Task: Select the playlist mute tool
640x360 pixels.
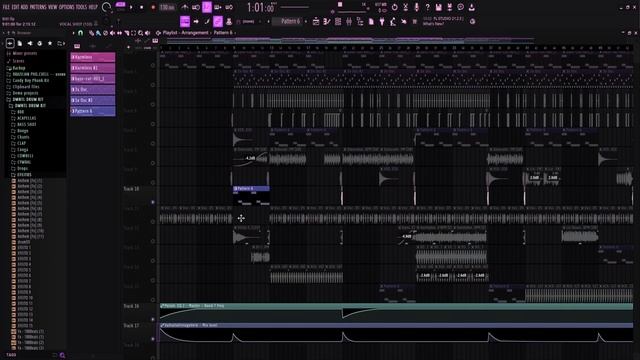Action: pos(112,33)
